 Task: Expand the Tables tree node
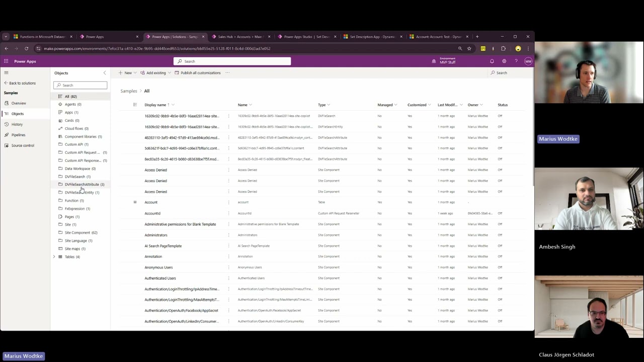[54, 257]
